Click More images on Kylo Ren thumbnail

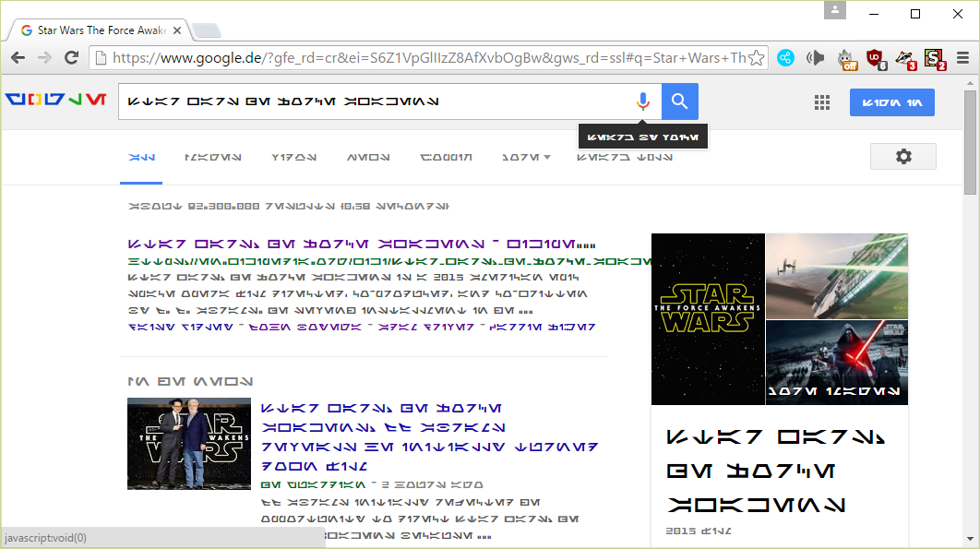[x=837, y=363]
